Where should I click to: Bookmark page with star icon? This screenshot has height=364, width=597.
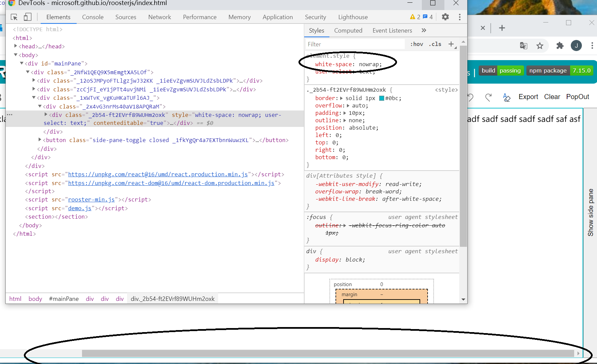pyautogui.click(x=540, y=46)
